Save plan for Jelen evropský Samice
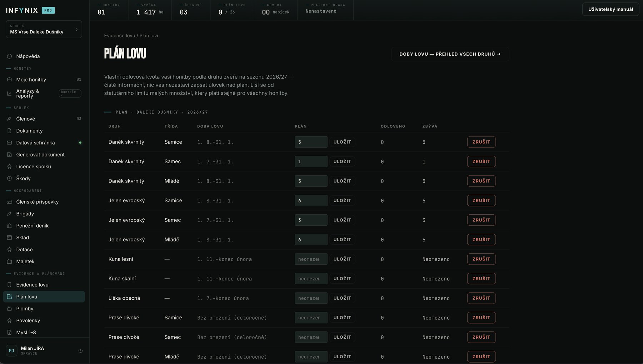The width and height of the screenshot is (643, 364). (342, 201)
